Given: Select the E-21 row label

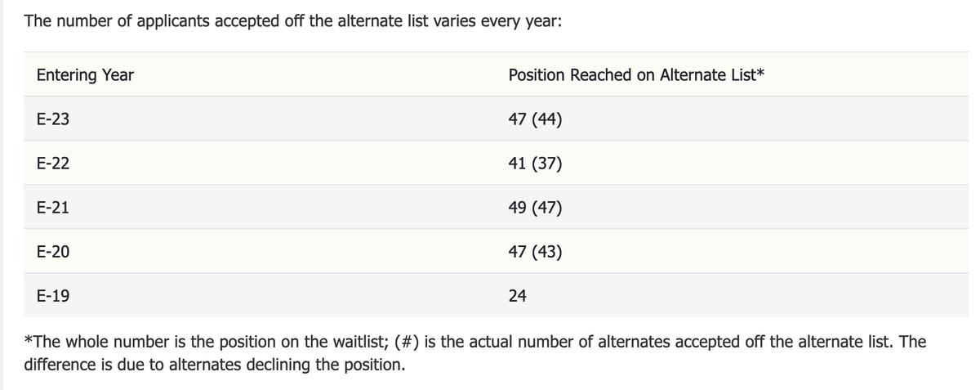Looking at the screenshot, I should pyautogui.click(x=53, y=208).
